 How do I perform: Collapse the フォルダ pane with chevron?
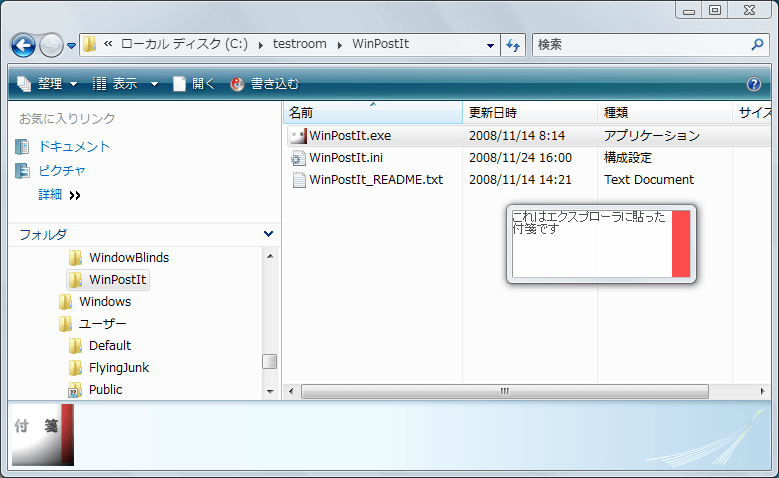(x=268, y=234)
